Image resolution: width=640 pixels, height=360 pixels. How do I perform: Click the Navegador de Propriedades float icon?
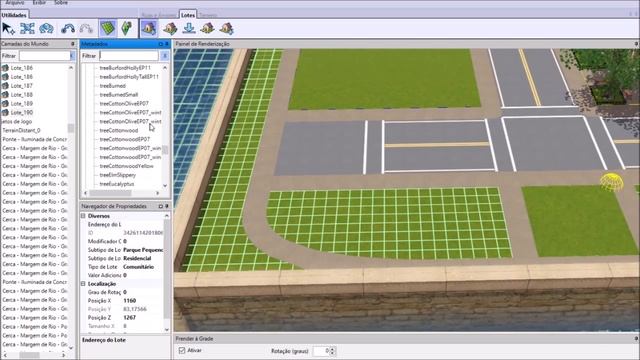pyautogui.click(x=160, y=206)
